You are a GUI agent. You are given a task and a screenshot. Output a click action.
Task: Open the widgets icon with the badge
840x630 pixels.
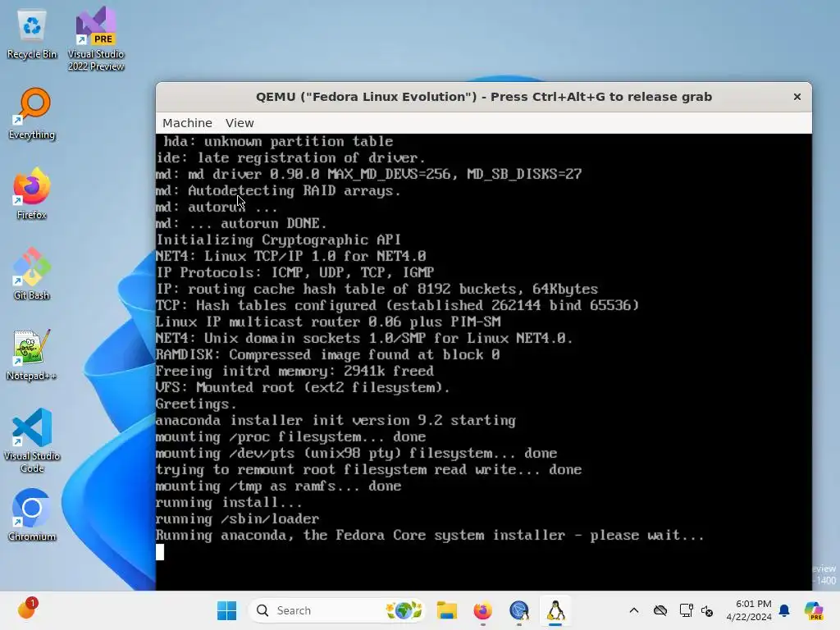click(x=27, y=609)
